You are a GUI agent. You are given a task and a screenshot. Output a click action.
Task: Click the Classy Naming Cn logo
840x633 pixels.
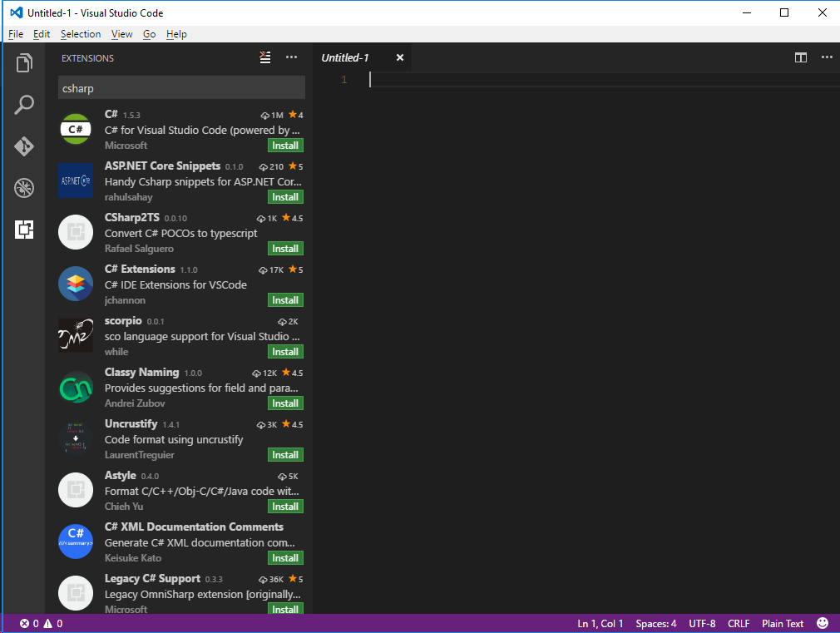[76, 387]
